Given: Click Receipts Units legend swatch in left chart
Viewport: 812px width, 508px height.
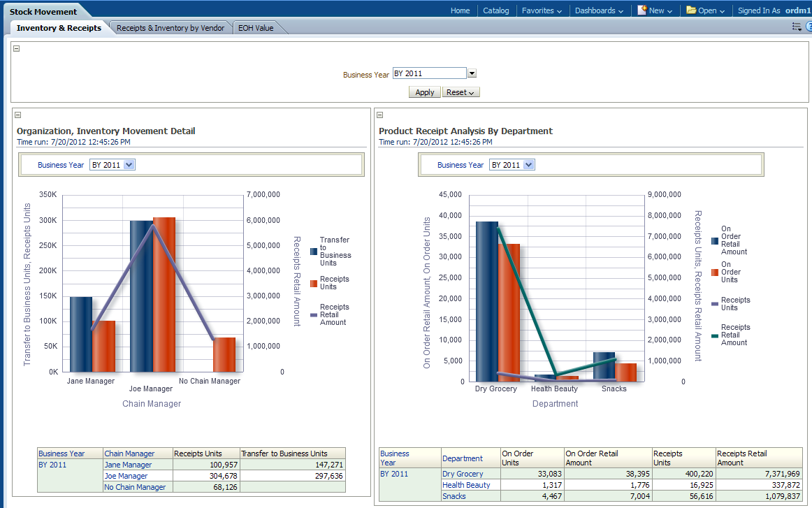Looking at the screenshot, I should click(314, 283).
